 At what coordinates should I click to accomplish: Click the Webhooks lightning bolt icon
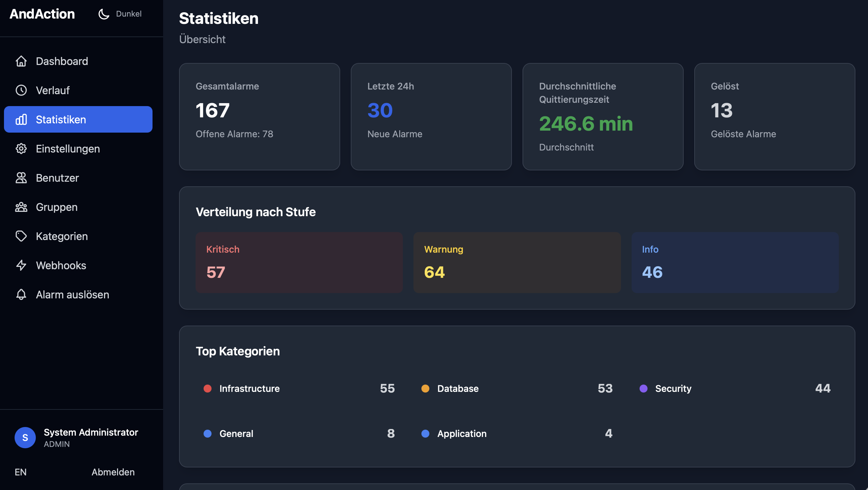21,266
